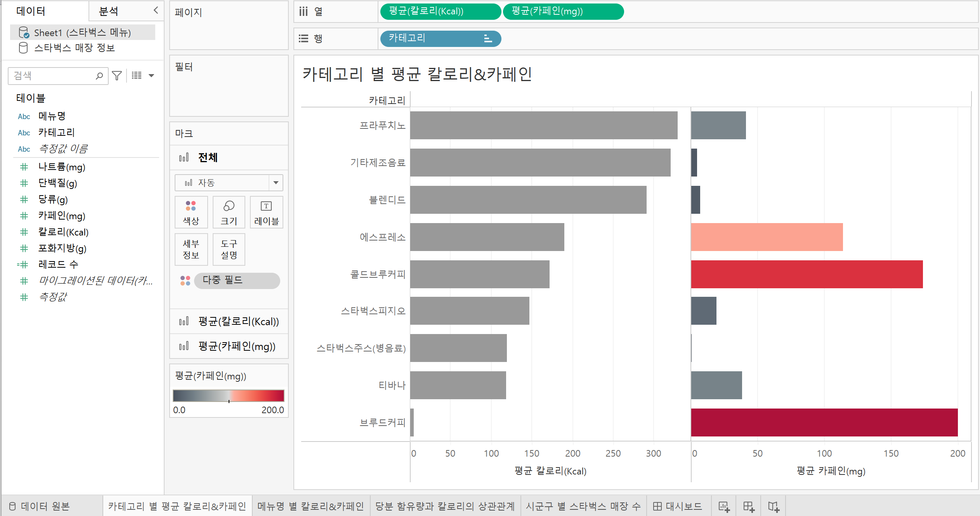Click the 도구 설명 tooltip mark card
The image size is (980, 516).
tap(229, 249)
